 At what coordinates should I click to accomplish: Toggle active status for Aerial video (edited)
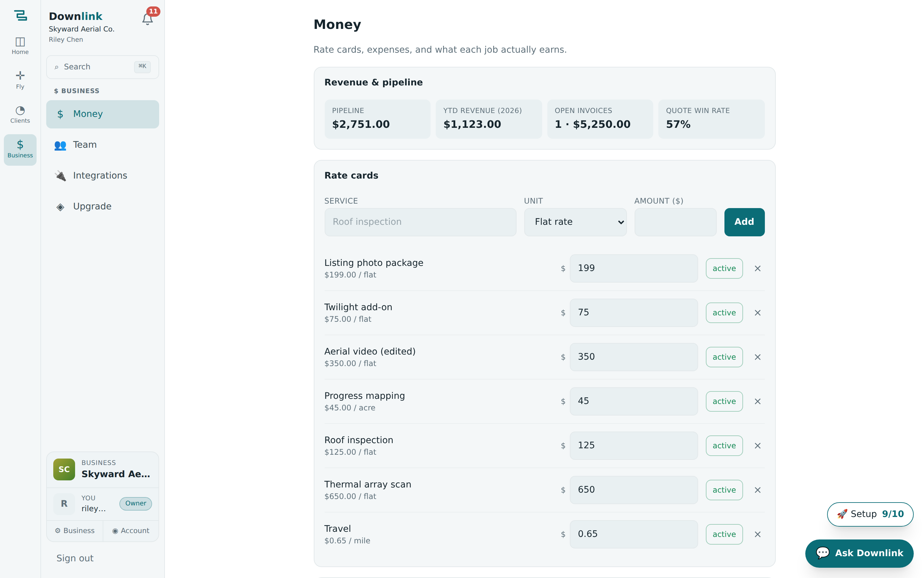pyautogui.click(x=724, y=357)
